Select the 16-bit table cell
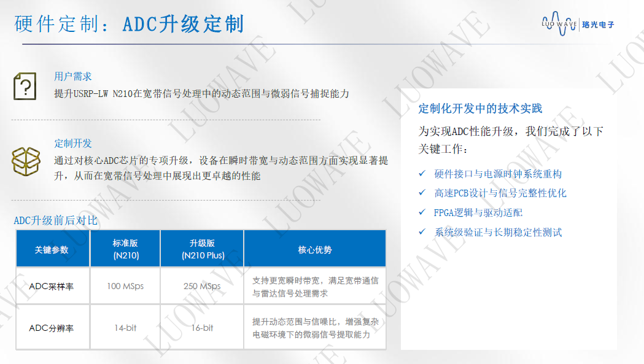The image size is (644, 364). 202,328
